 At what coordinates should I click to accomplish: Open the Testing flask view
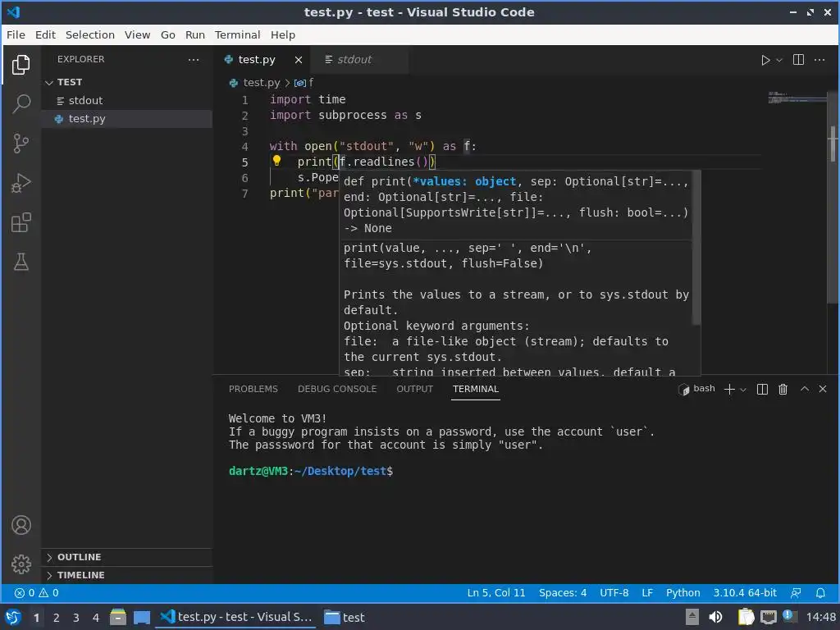tap(21, 262)
